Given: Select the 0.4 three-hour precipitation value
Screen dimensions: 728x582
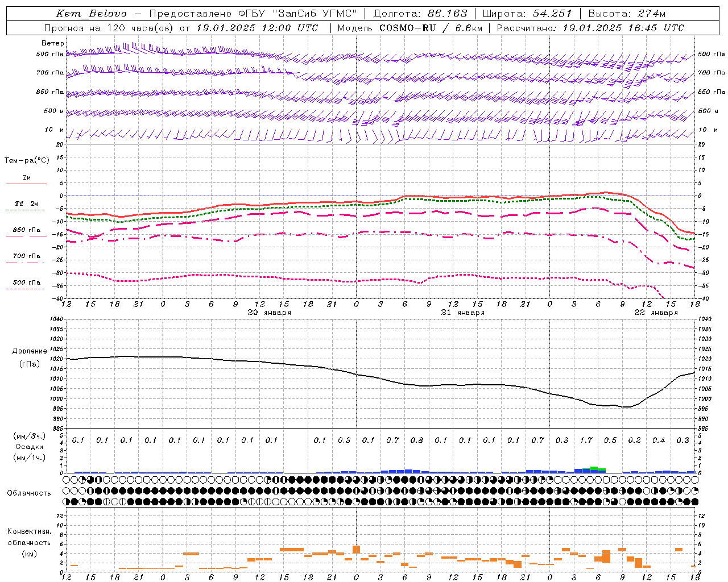Looking at the screenshot, I should pyautogui.click(x=659, y=440).
